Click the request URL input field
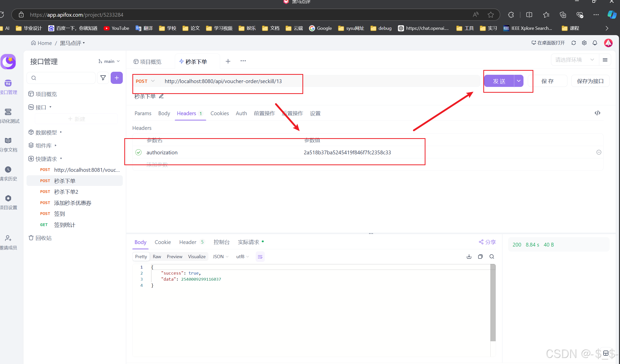This screenshot has height=364, width=620. click(320, 81)
